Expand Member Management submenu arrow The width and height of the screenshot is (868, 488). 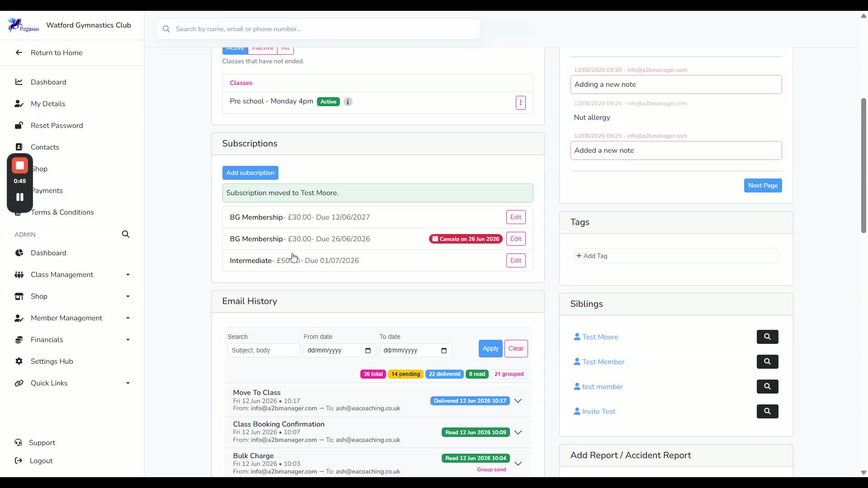tap(128, 318)
